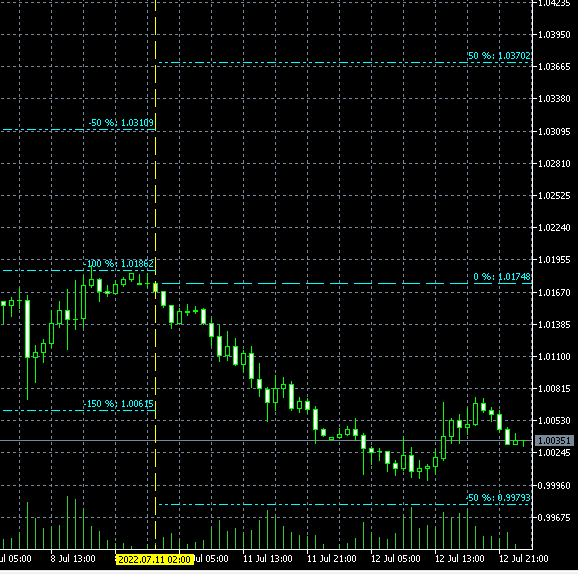The height and width of the screenshot is (574, 578).
Task: Click the '-150 %: 1.00615' level label
Action: coord(118,404)
